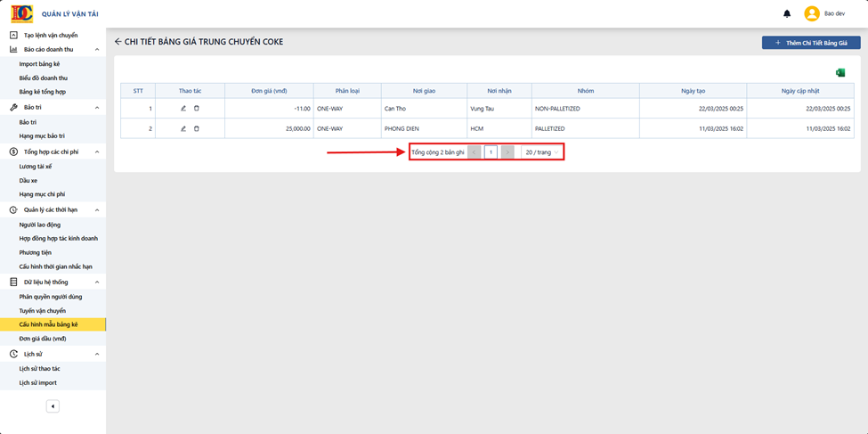Collapse the Dữ liệu hệ thống group

pyautogui.click(x=97, y=283)
